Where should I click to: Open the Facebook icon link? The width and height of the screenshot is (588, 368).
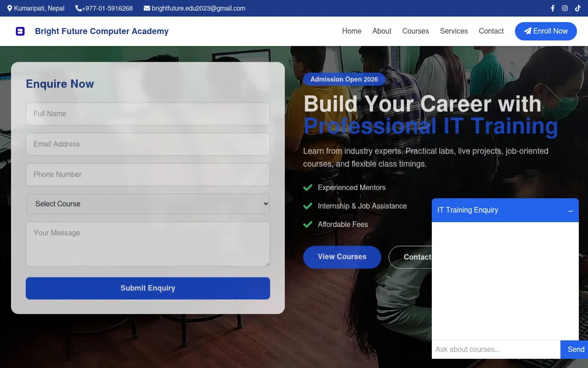point(553,8)
